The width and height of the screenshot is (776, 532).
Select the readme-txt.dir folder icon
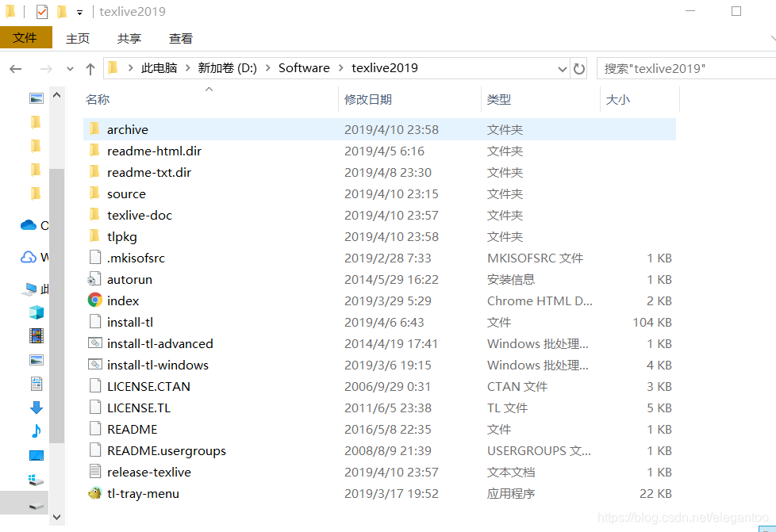pos(94,172)
